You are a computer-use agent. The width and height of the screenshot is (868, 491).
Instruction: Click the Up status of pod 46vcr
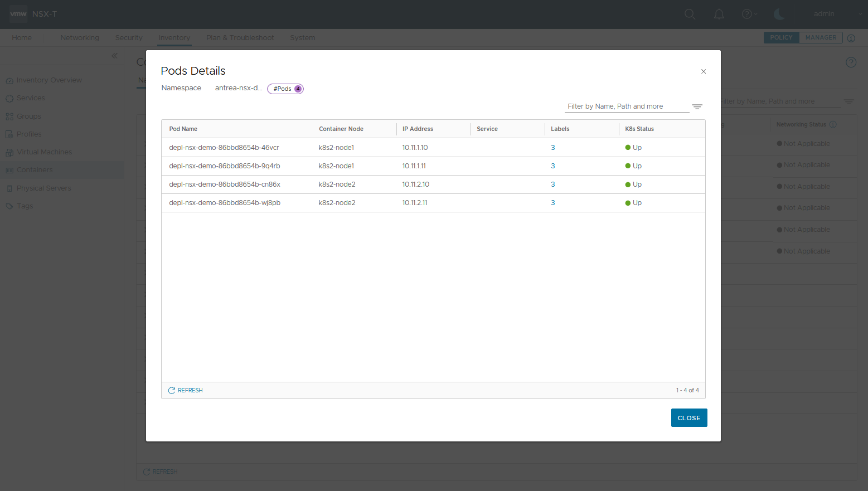[x=633, y=148]
